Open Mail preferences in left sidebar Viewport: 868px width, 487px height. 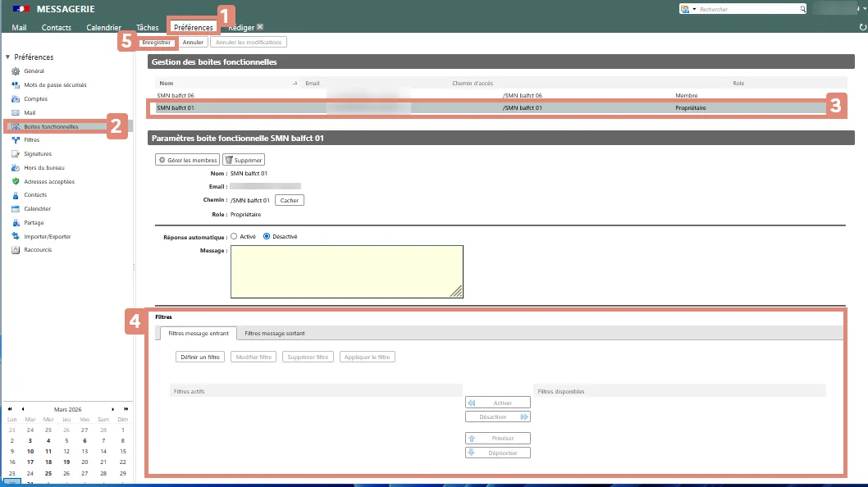coord(30,112)
